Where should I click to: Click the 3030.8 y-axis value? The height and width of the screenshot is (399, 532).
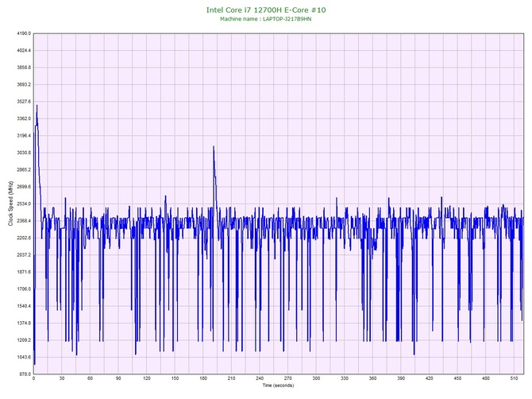(24, 153)
